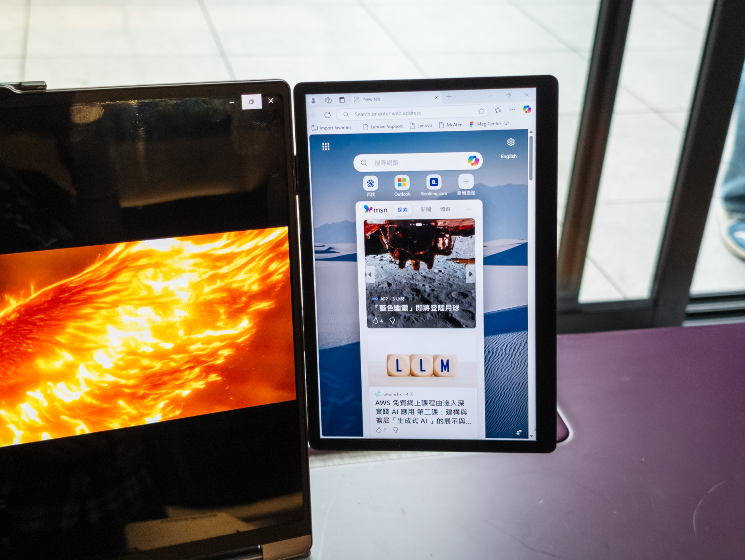
Task: Click the Search or enter web address bar
Action: click(412, 112)
